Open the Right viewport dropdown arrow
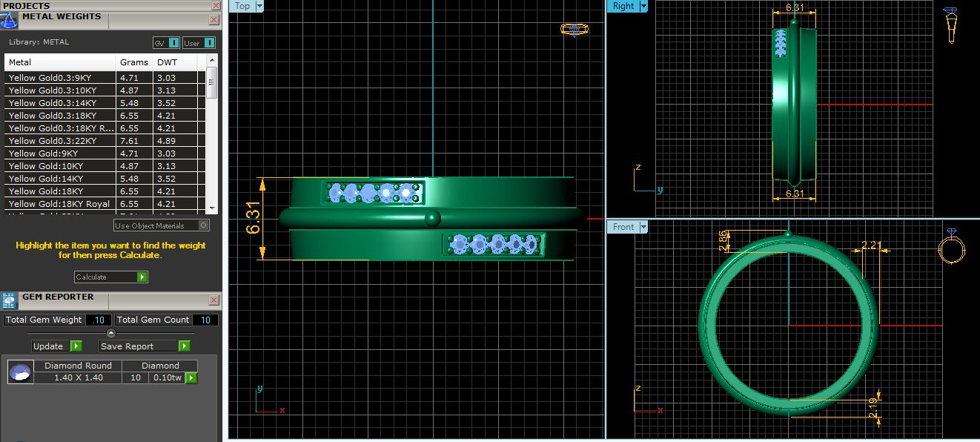The image size is (980, 442). point(643,6)
